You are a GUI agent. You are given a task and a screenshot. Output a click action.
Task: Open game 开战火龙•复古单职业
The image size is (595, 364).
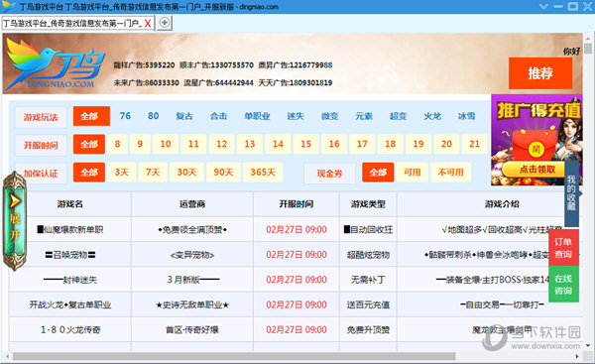tap(70, 304)
